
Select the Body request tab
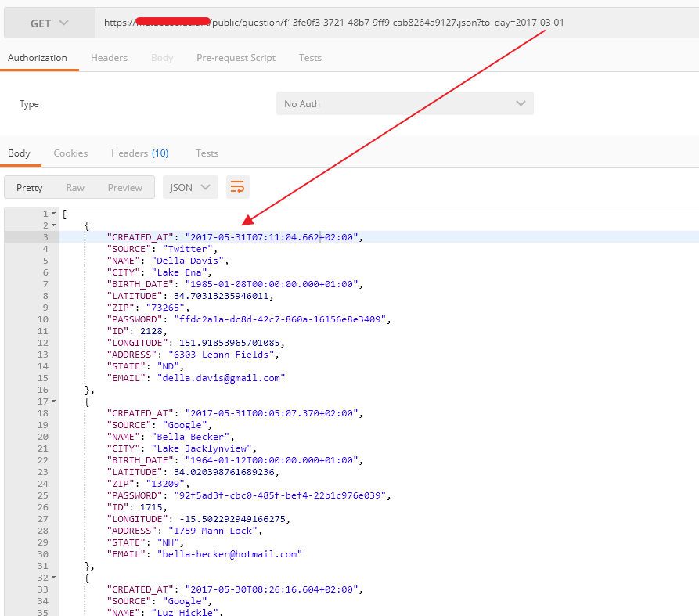tap(162, 57)
